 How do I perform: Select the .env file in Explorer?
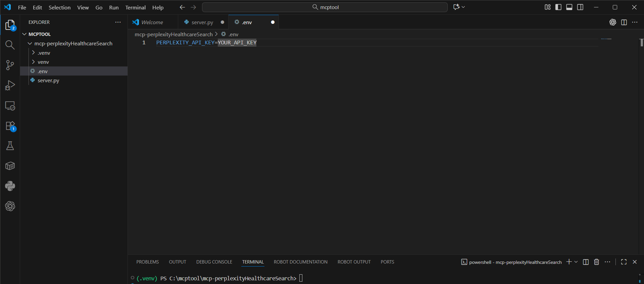(74, 71)
